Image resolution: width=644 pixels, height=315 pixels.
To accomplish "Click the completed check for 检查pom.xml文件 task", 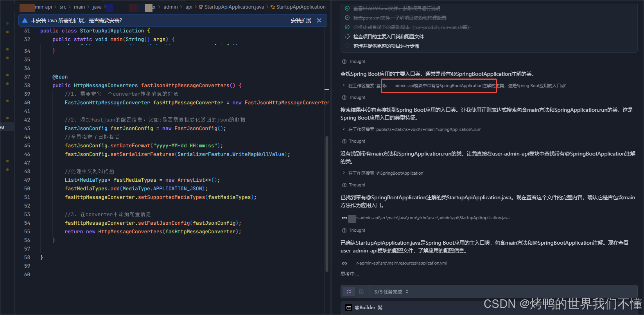I will click(347, 18).
